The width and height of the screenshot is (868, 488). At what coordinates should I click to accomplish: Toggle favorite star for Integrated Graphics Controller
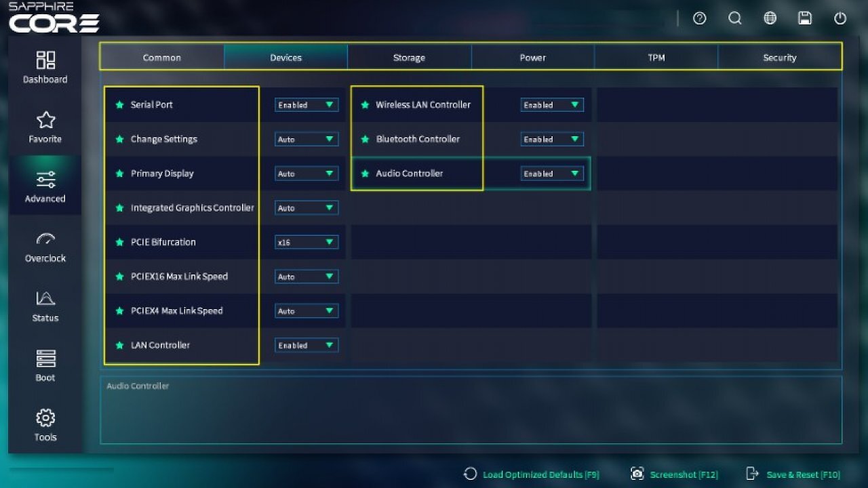click(x=119, y=208)
